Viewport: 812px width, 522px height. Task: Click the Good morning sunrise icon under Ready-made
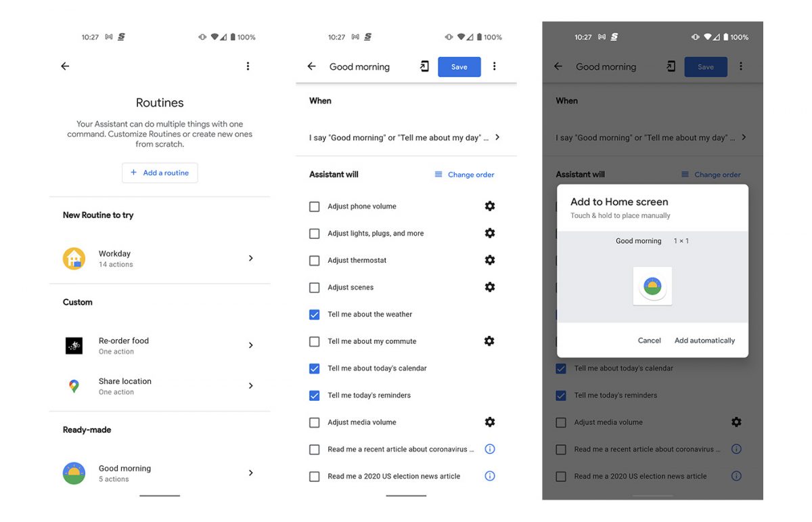74,473
